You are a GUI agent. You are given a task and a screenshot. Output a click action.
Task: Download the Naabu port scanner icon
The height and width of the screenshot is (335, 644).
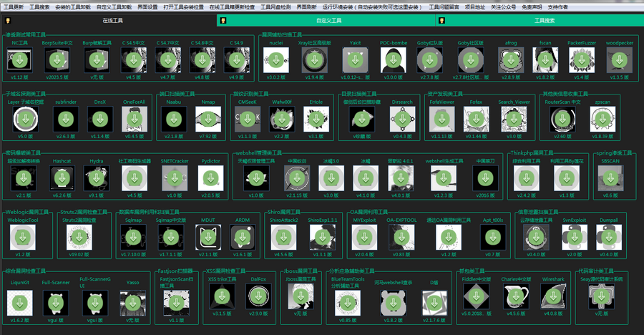(174, 120)
